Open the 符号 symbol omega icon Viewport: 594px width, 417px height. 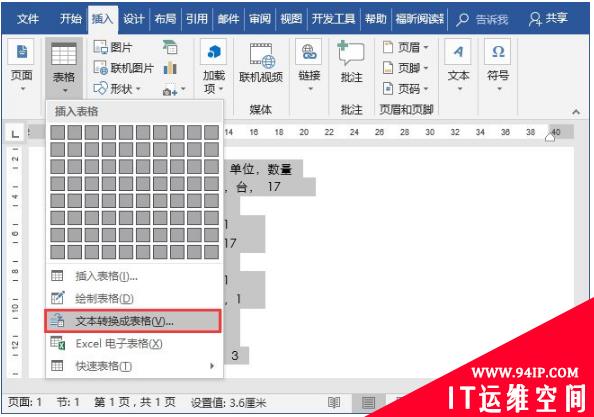click(498, 52)
